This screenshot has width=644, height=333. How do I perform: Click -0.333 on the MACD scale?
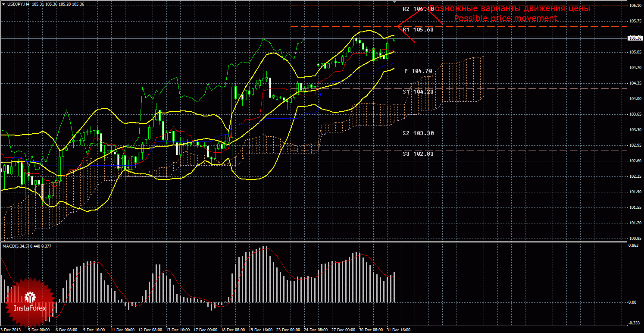tap(635, 322)
